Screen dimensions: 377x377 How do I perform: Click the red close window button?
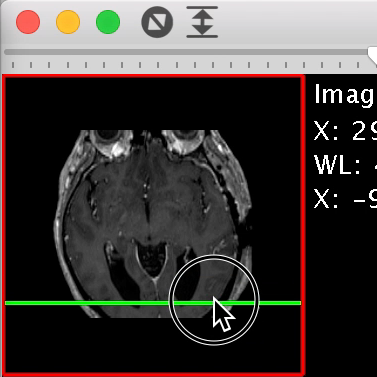28,22
